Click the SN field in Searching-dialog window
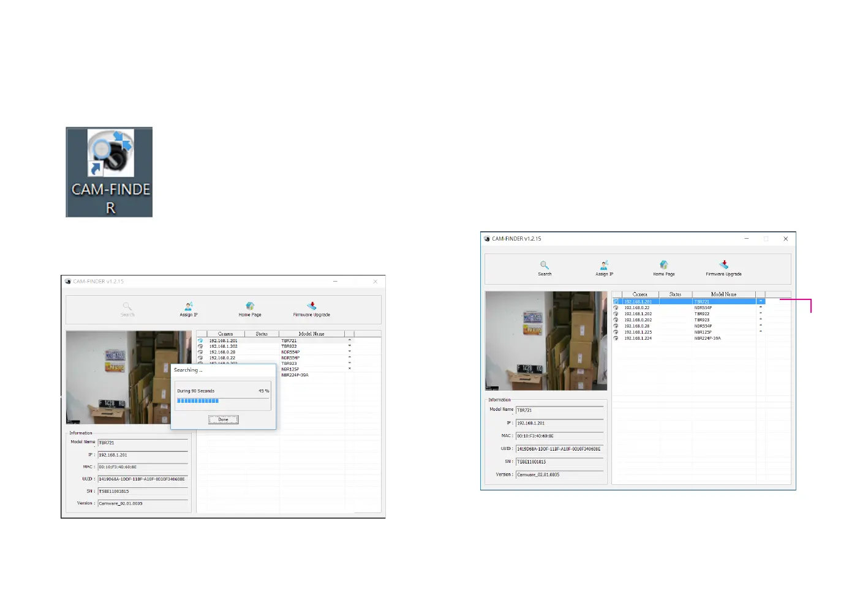The image size is (868, 611). pos(143,491)
